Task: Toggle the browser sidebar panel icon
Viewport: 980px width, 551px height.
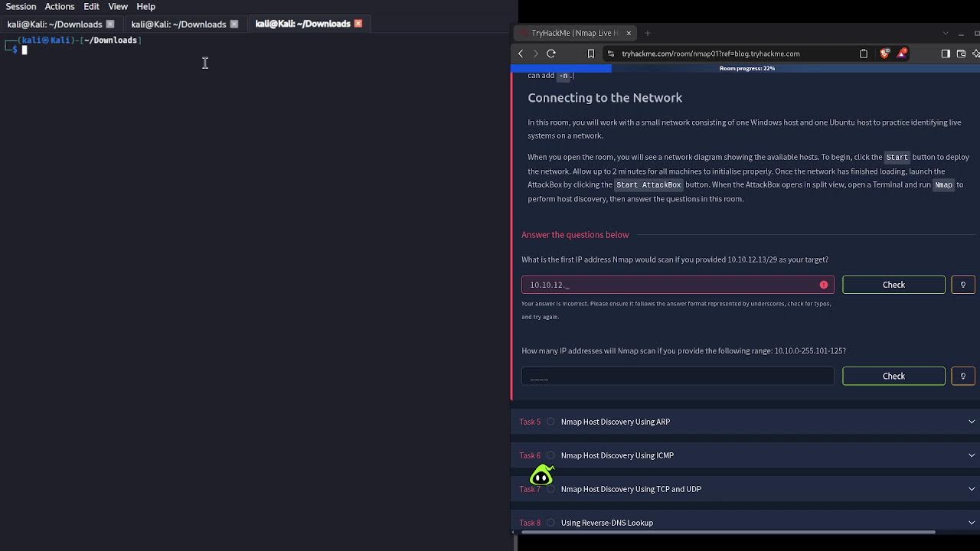Action: [946, 54]
